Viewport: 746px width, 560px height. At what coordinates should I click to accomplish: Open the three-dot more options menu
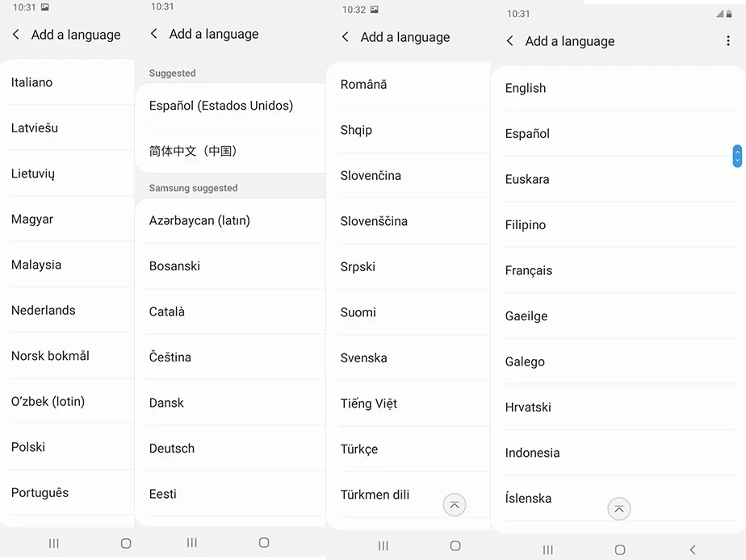tap(728, 41)
